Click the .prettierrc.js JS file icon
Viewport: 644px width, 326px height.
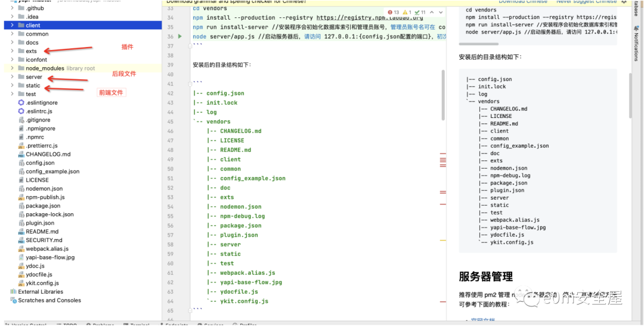(x=21, y=146)
